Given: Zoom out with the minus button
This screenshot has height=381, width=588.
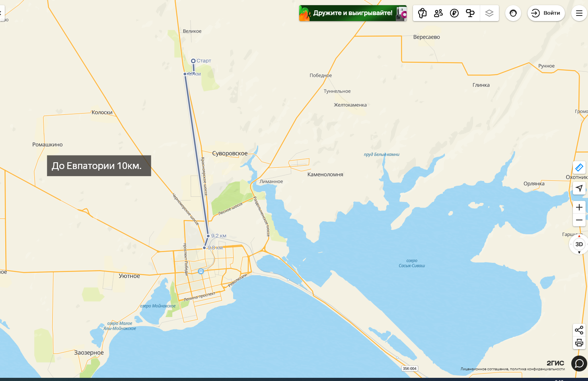Looking at the screenshot, I should 579,220.
